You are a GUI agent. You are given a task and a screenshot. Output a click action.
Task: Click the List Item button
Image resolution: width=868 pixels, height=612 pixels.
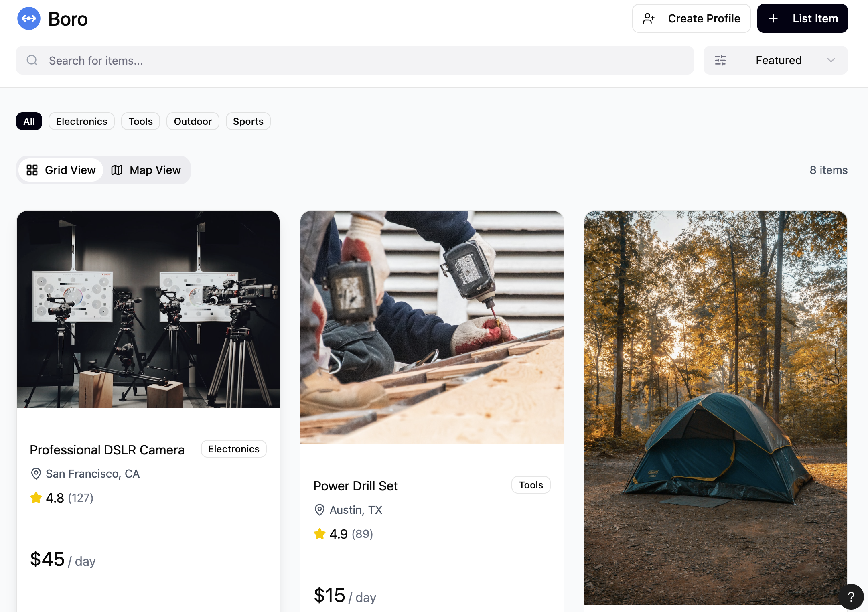pyautogui.click(x=802, y=18)
